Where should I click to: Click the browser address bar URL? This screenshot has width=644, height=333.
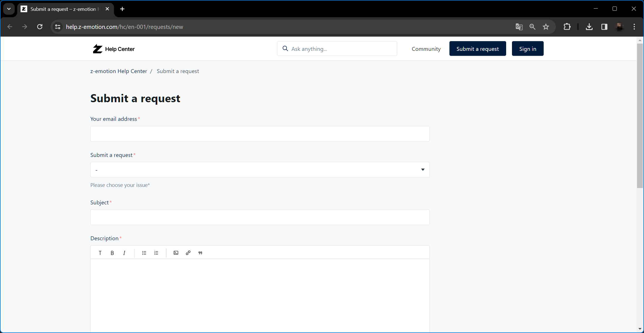point(125,27)
